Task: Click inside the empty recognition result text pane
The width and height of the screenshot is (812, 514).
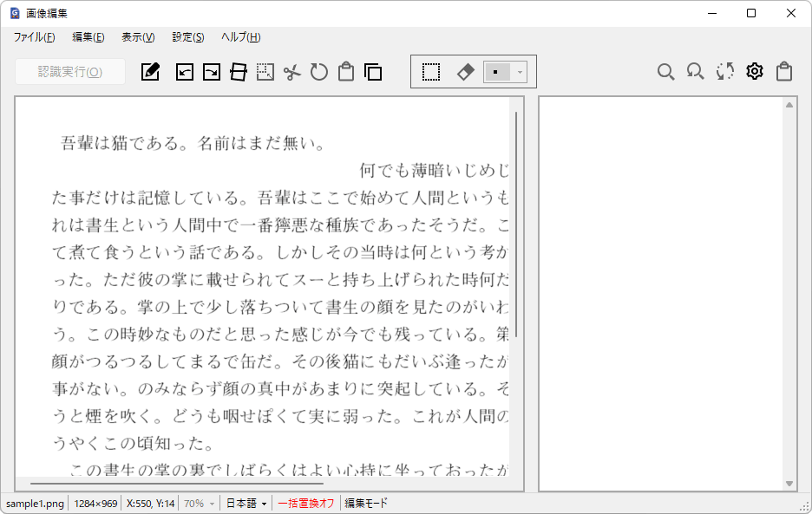Action: (x=661, y=293)
